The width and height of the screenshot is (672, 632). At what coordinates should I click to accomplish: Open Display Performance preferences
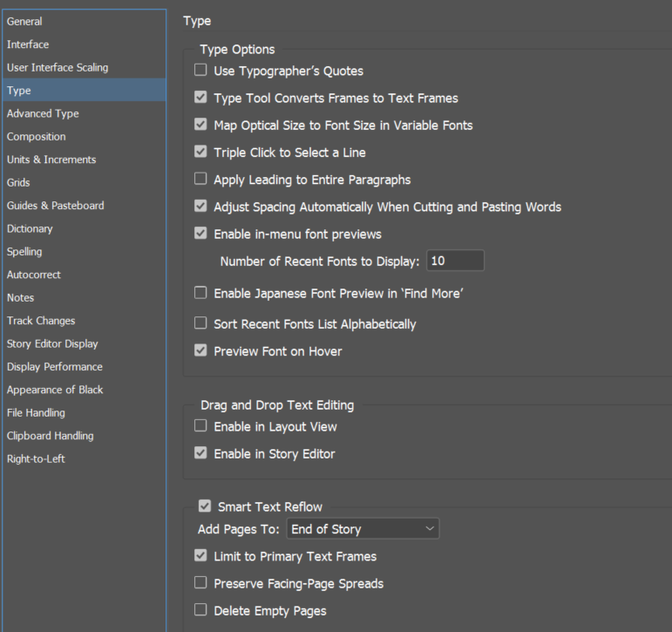coord(54,367)
